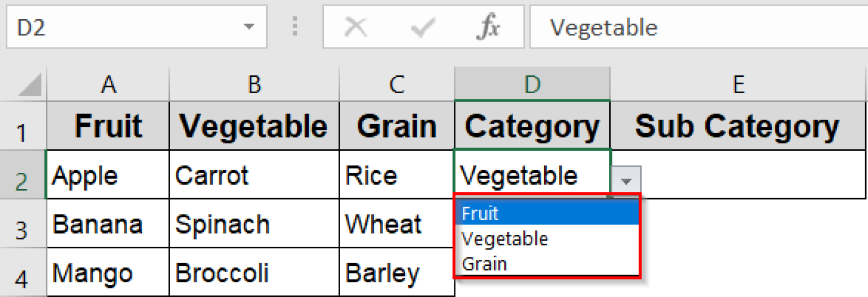Viewport: 868px width, 297px height.
Task: Open the Insert Function fx dialog
Action: (x=487, y=27)
